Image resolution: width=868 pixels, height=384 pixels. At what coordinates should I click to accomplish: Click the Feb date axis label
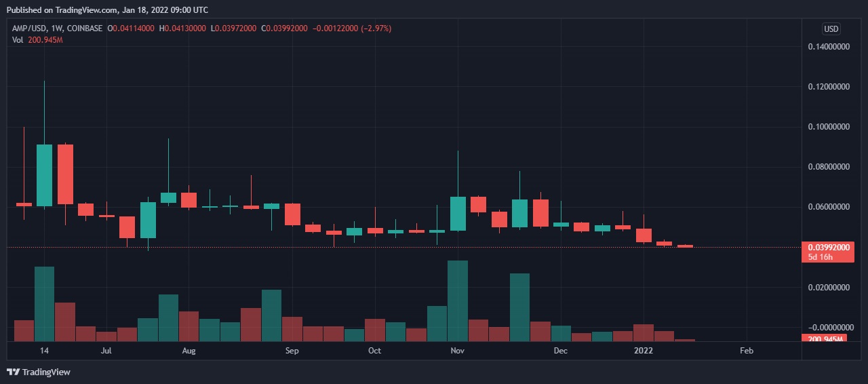(746, 351)
